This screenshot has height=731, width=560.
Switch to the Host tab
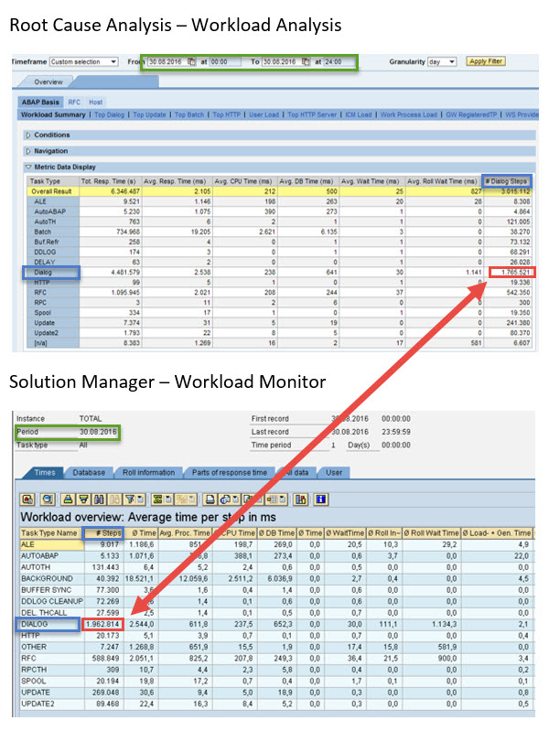click(95, 102)
